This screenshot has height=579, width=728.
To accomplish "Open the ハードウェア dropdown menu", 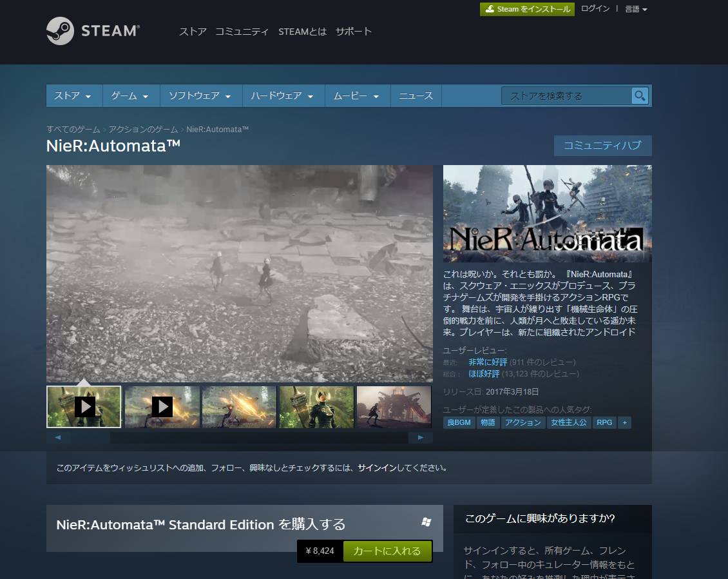I will 283,95.
